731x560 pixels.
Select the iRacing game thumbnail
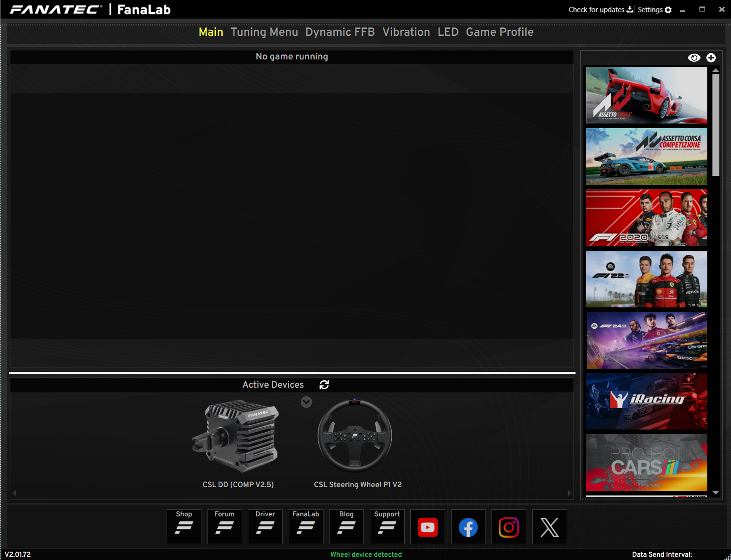647,402
